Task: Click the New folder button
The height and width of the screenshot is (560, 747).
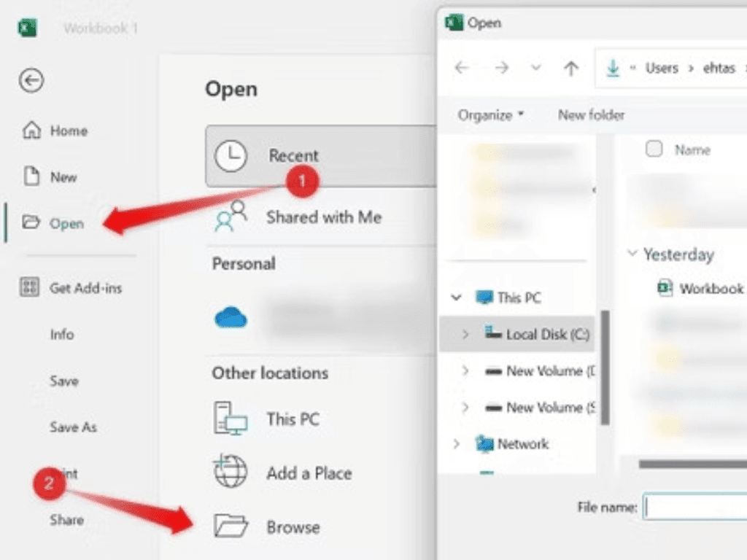Action: click(x=591, y=115)
